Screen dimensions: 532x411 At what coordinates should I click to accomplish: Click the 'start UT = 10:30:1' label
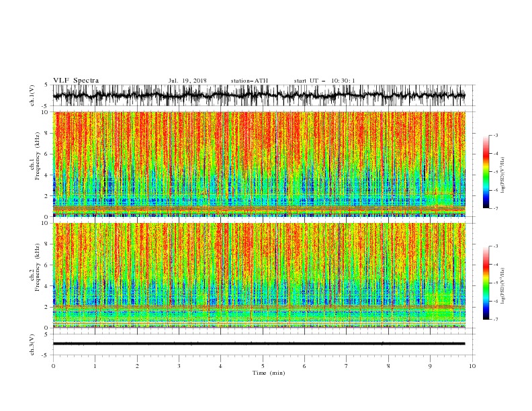(x=324, y=81)
